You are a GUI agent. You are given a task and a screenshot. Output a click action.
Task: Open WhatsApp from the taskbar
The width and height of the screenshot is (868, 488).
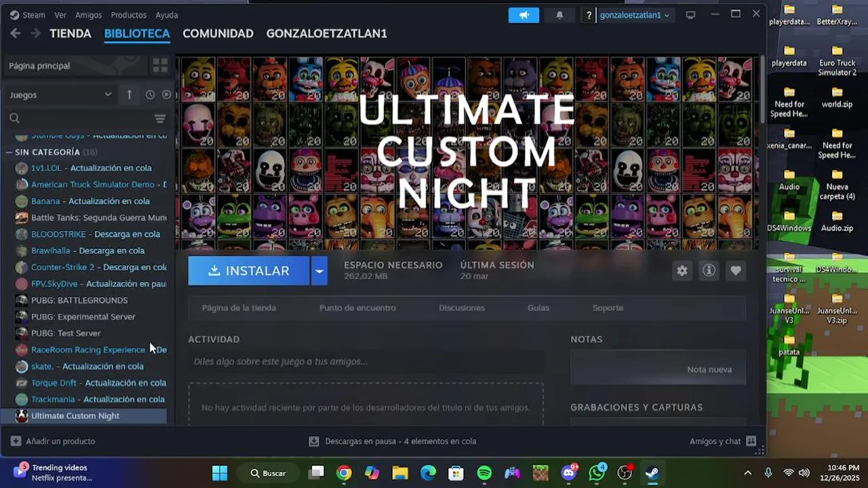coord(597,473)
